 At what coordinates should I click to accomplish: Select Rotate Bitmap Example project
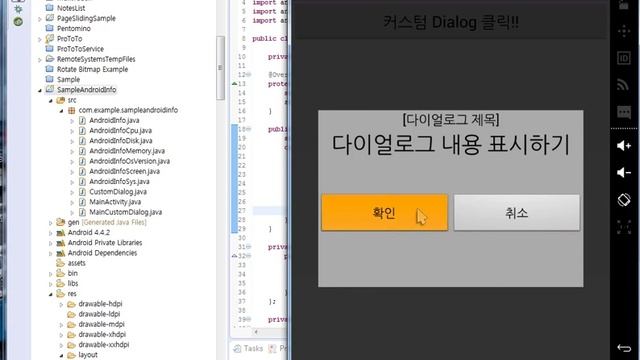coord(92,69)
